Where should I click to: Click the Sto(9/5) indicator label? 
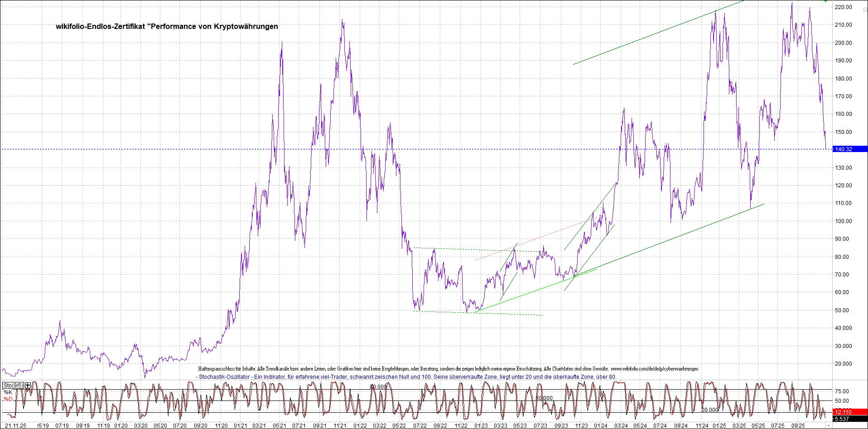coord(13,386)
